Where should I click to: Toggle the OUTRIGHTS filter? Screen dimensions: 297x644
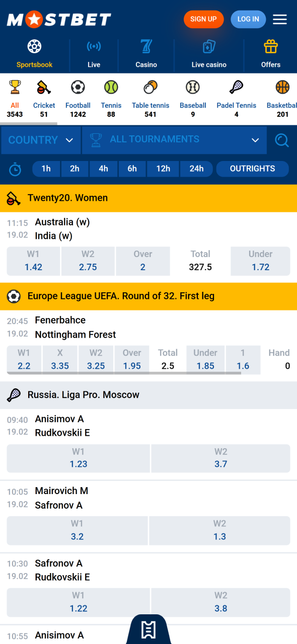[252, 169]
